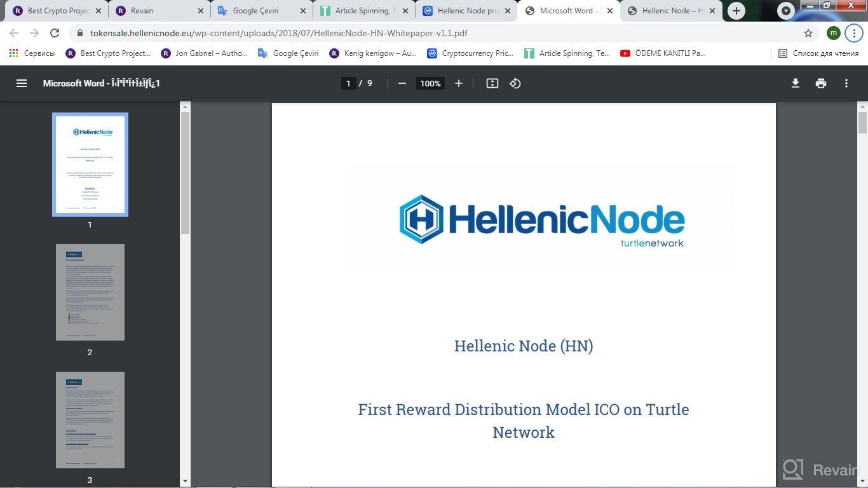The width and height of the screenshot is (868, 488).
Task: Click the thumbnail panel scroll down arrow
Action: [x=185, y=481]
